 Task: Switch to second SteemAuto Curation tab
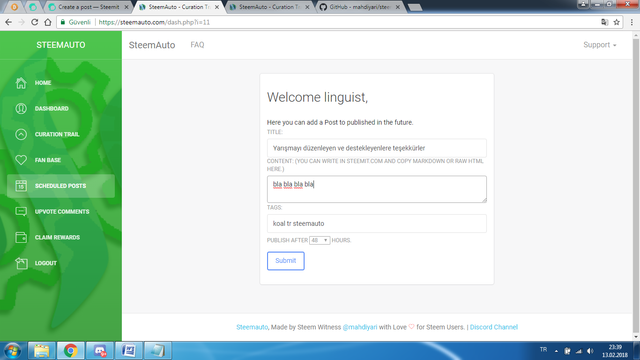click(269, 7)
